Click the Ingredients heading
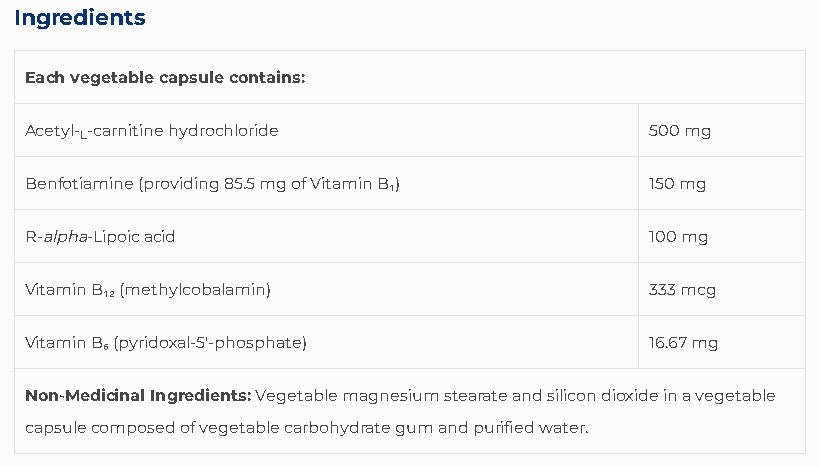 click(x=80, y=18)
